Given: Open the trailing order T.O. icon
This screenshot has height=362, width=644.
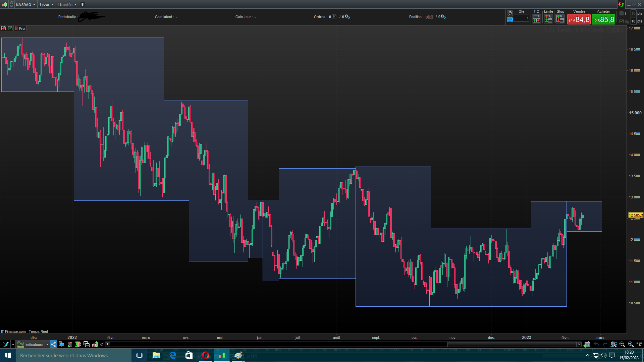Looking at the screenshot, I should [x=536, y=19].
